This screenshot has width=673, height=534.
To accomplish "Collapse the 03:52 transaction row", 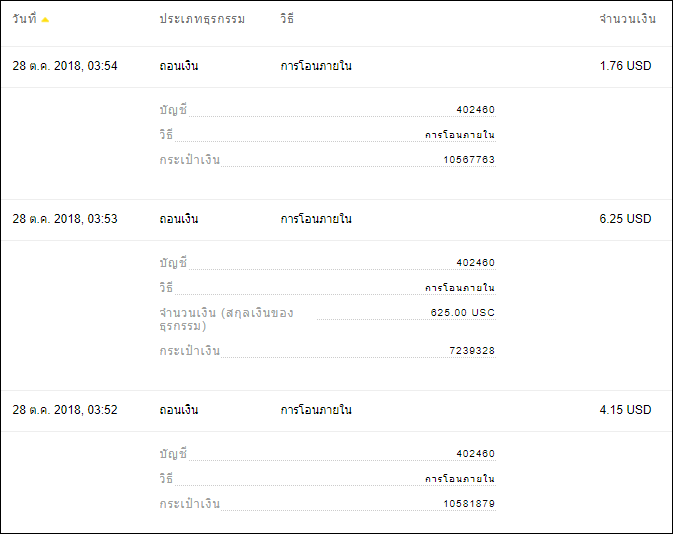I will click(x=336, y=410).
